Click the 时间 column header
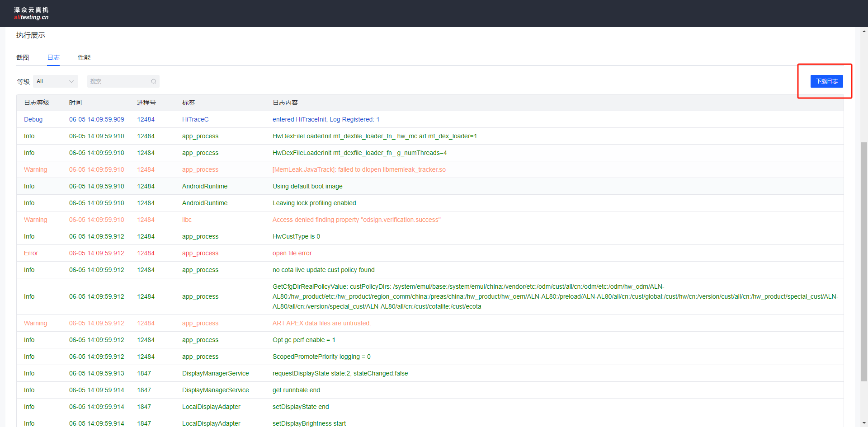 tap(75, 103)
